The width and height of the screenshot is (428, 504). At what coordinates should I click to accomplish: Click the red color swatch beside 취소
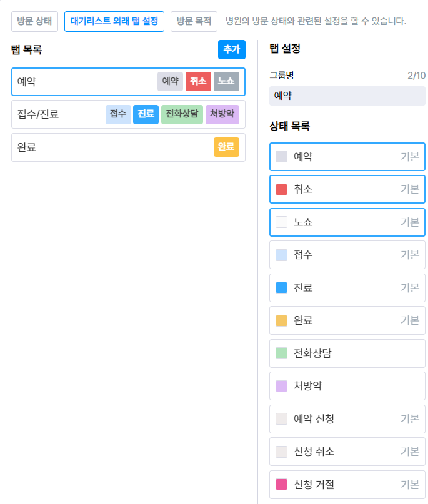coord(281,189)
